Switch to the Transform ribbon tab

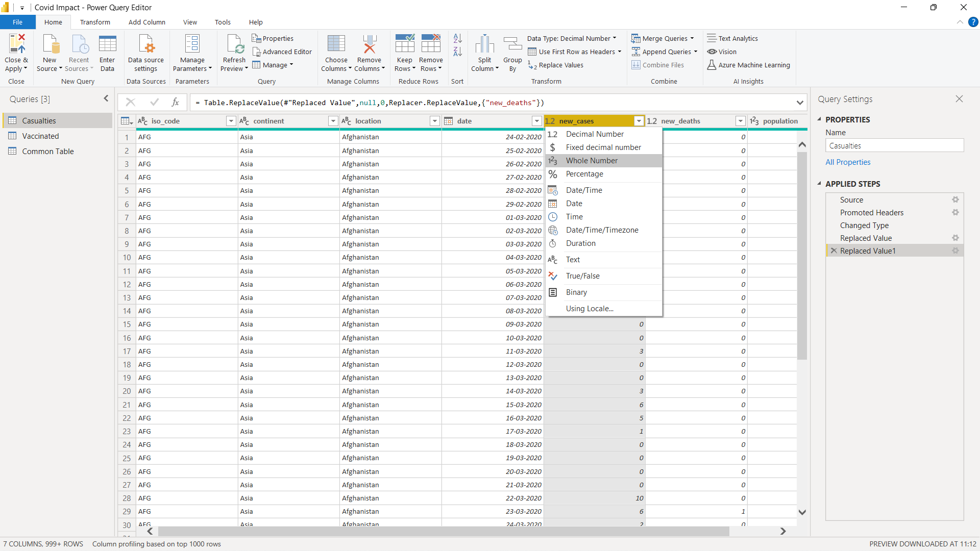(95, 22)
